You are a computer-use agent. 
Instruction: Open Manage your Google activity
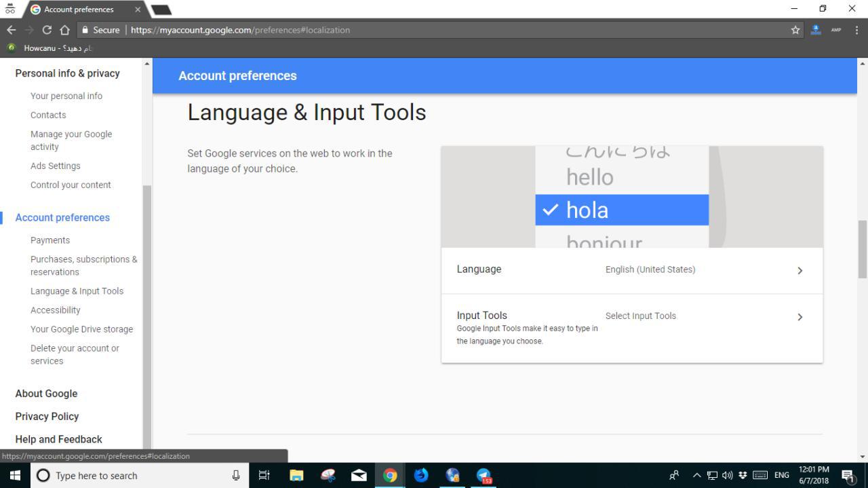[x=71, y=140]
